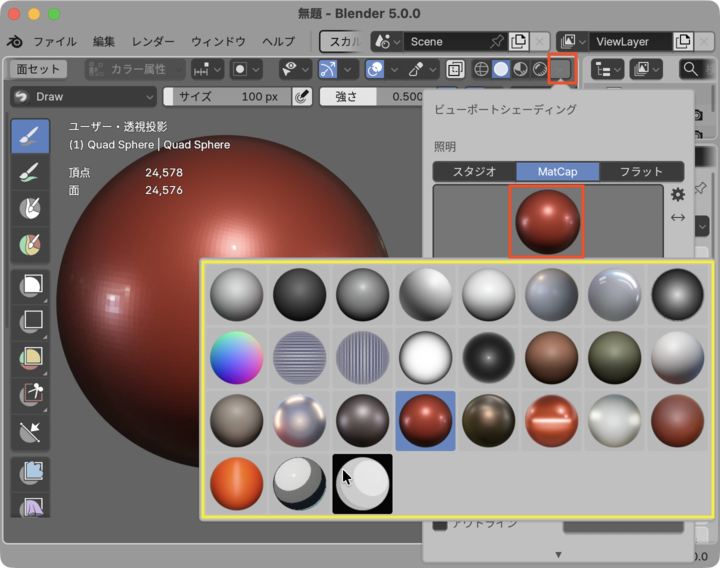Toggle X-ray display in the header
The width and height of the screenshot is (720, 568).
(455, 70)
